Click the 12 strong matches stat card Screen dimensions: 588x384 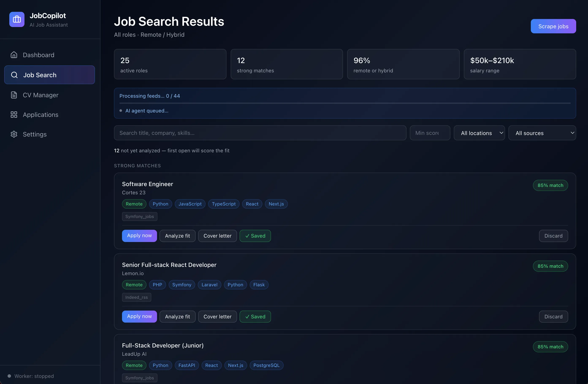pyautogui.click(x=287, y=64)
